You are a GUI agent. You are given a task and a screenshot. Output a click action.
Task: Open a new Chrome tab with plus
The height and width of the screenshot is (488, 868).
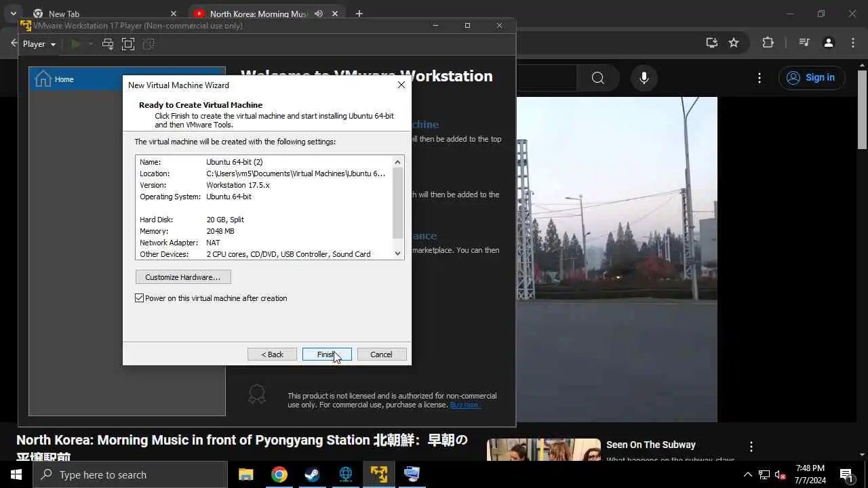tap(359, 14)
